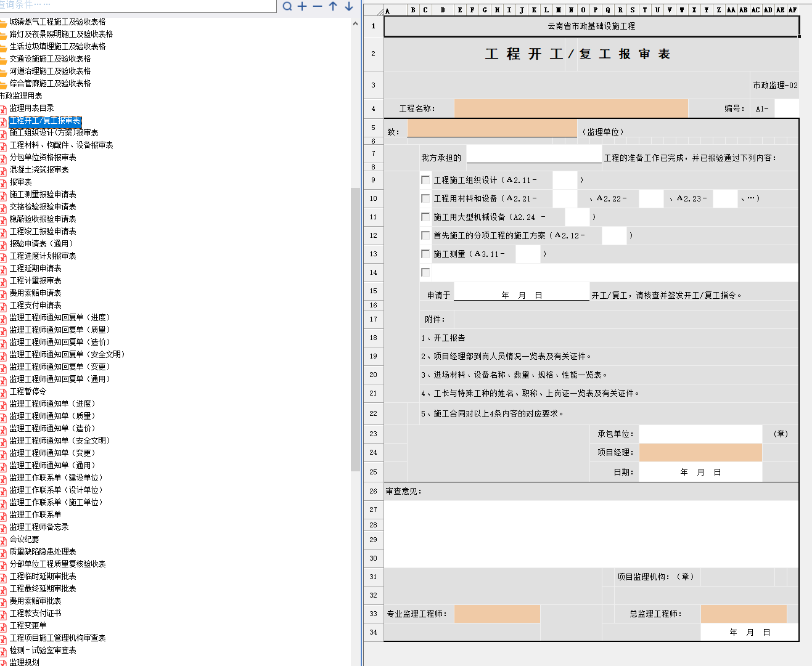
Task: Open folder 路灯及夜景照明施工及验收表格
Action: click(x=61, y=34)
